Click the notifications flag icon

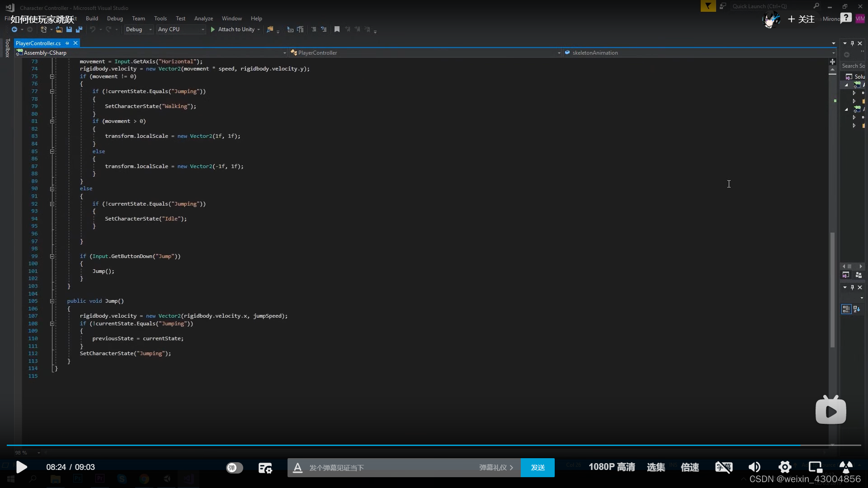pos(708,6)
